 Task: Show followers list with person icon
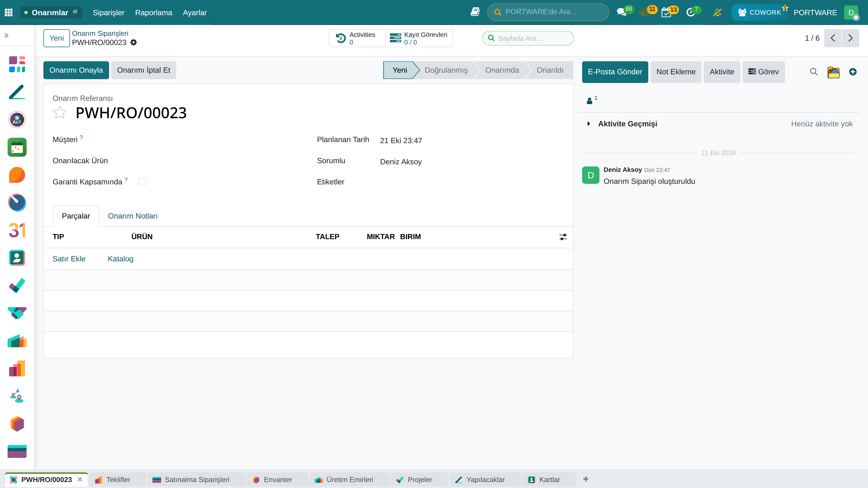pos(591,100)
